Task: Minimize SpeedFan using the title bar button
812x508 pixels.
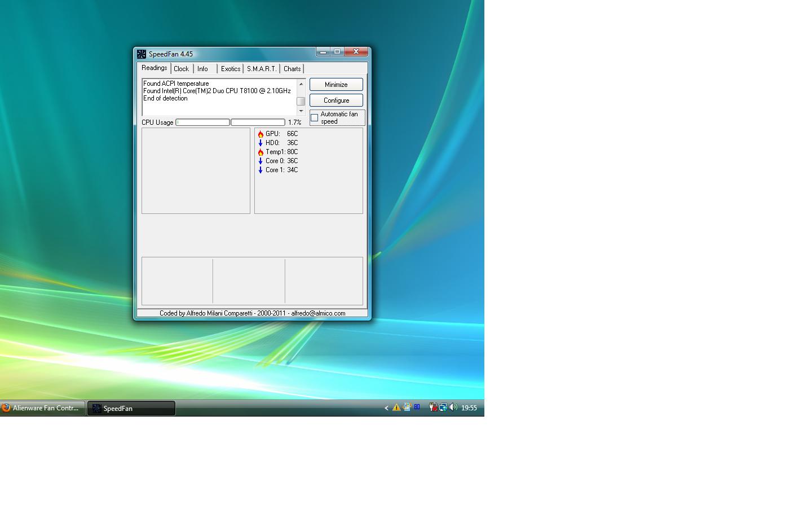Action: [x=323, y=51]
